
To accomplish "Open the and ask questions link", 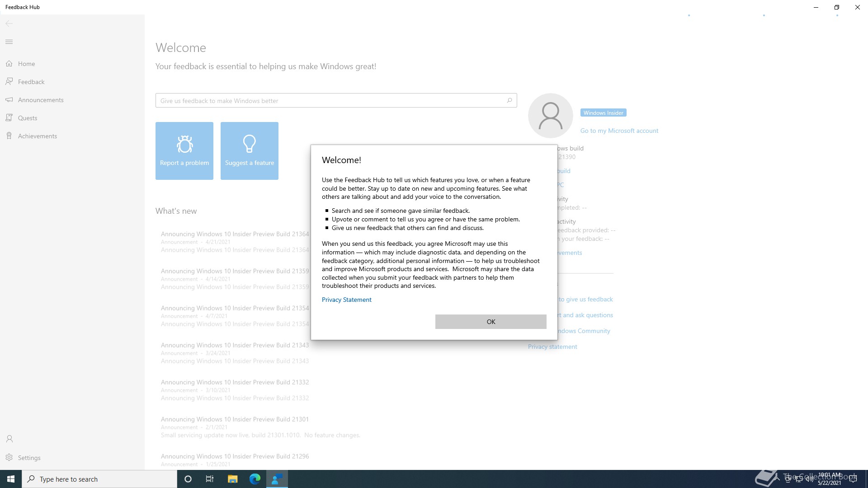I will [585, 315].
